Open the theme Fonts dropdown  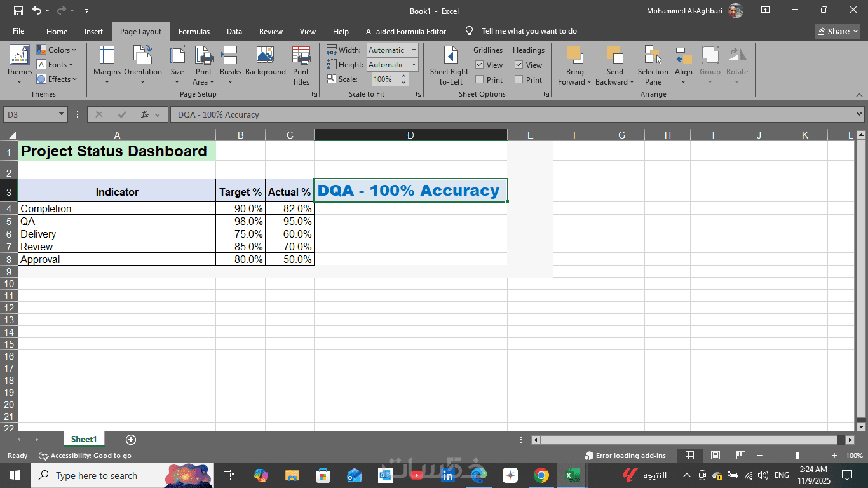pyautogui.click(x=55, y=64)
